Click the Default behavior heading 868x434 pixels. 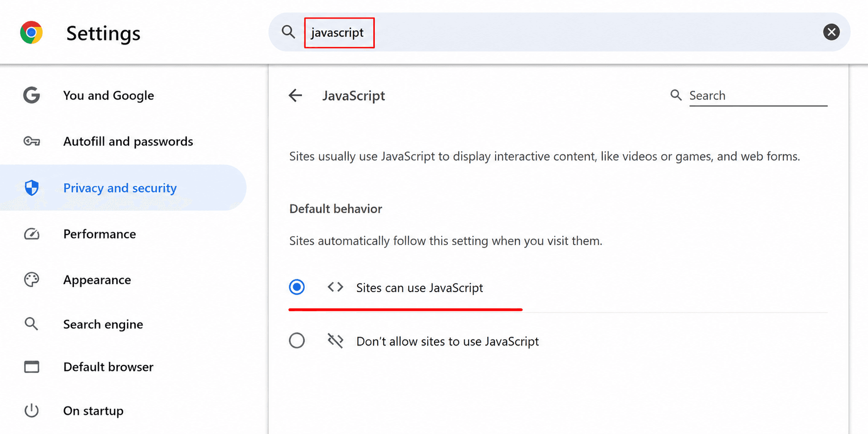(x=336, y=209)
